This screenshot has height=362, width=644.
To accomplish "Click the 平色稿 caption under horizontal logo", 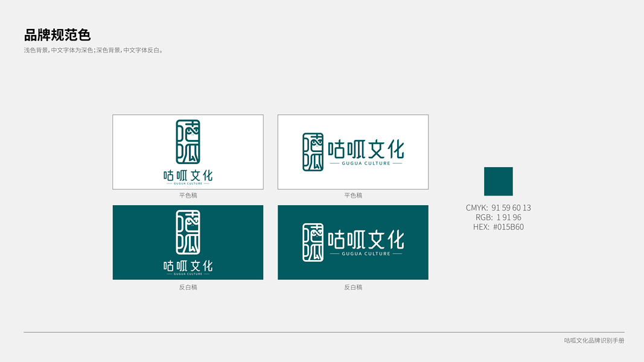I will 353,195.
